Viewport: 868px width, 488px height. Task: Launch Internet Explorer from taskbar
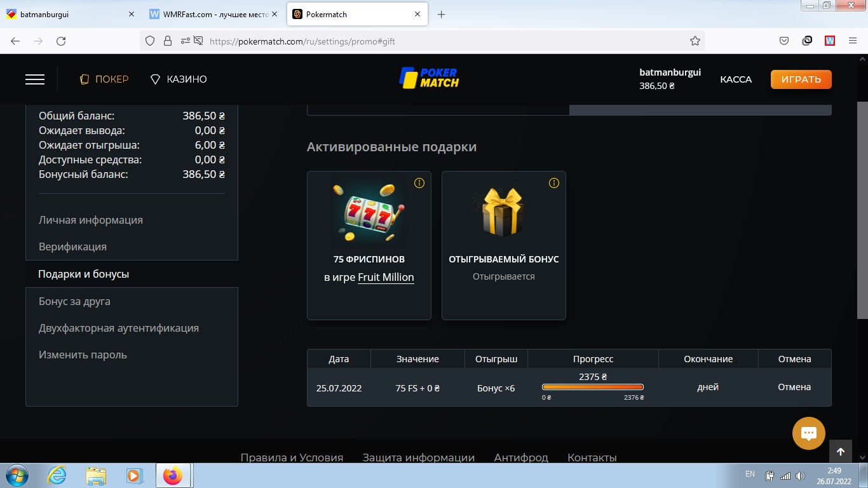57,475
